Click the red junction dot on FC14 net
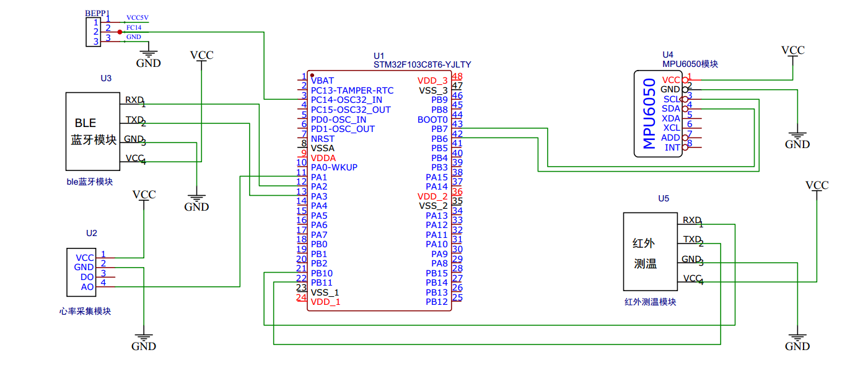The height and width of the screenshot is (373, 868). pyautogui.click(x=120, y=32)
